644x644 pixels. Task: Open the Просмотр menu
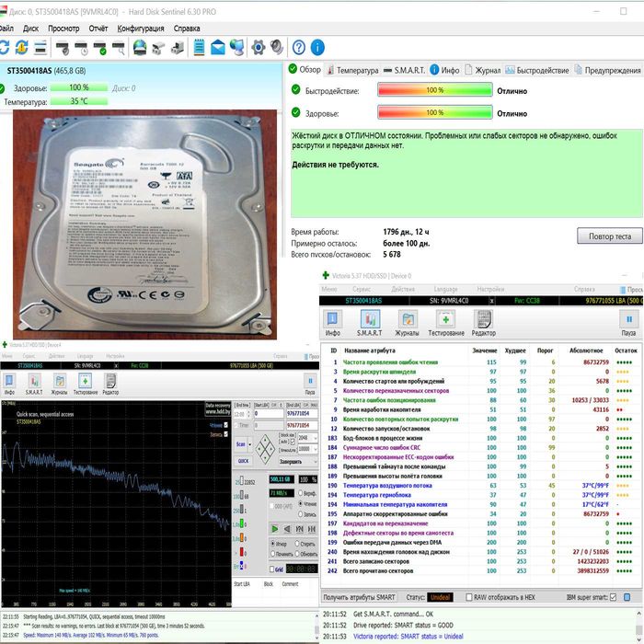click(x=63, y=29)
